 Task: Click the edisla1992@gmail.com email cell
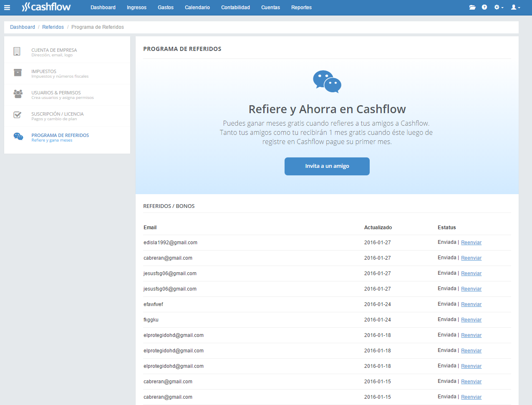[170, 243]
